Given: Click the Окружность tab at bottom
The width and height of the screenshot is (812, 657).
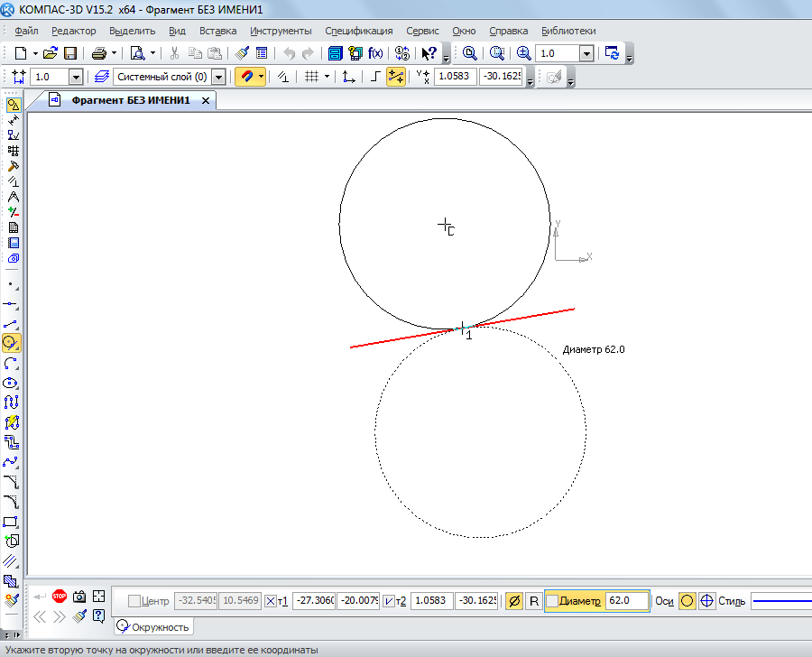Looking at the screenshot, I should [153, 627].
